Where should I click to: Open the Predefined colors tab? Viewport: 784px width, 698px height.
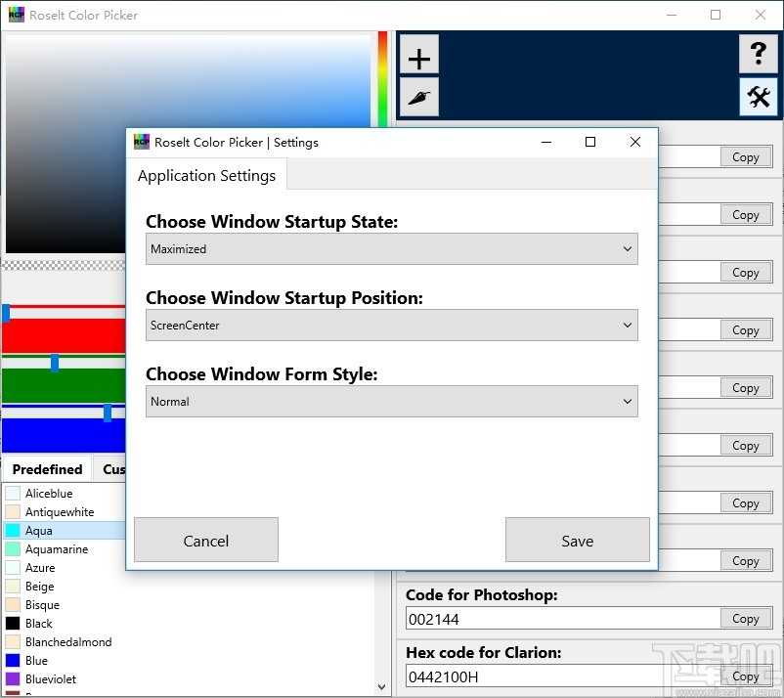click(x=46, y=469)
